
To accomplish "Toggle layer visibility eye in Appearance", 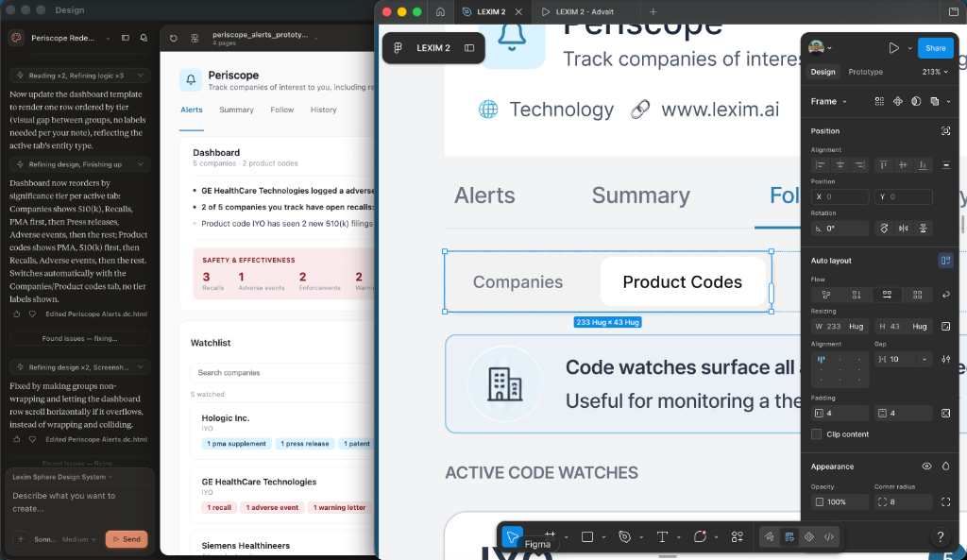I will [x=926, y=467].
